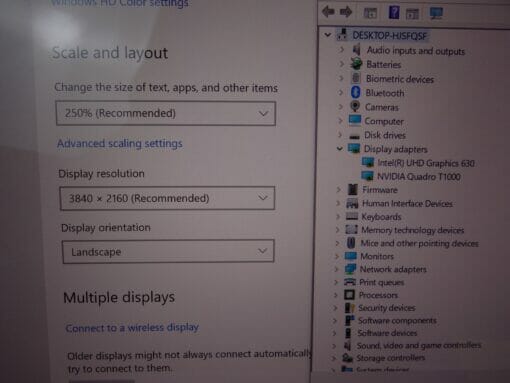
Task: Click the Intel(R) UHD Graphics 630 adapter icon
Action: point(368,162)
